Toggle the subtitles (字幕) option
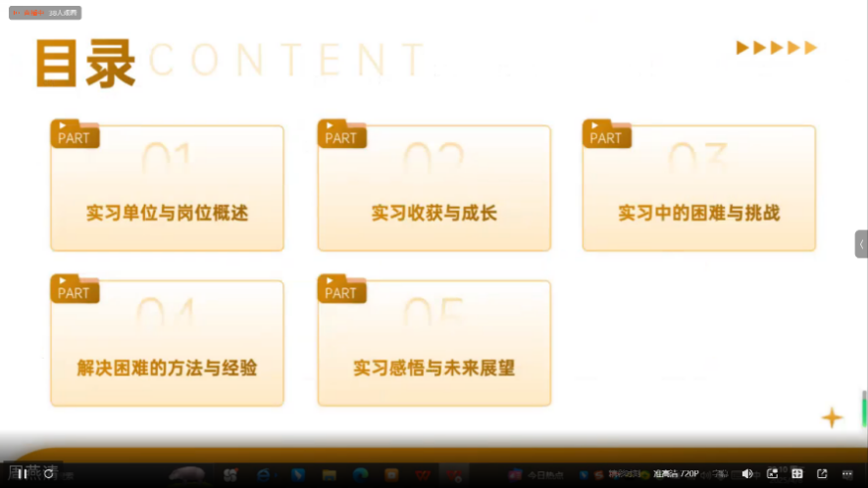This screenshot has height=488, width=868. tap(719, 473)
